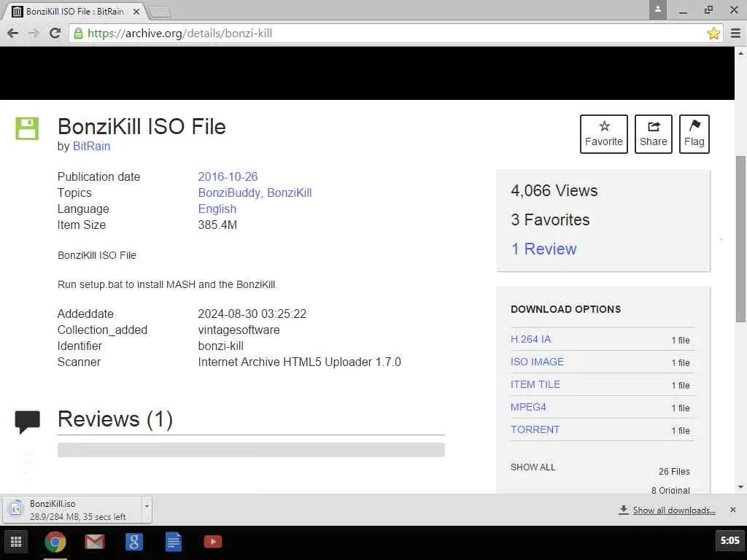
Task: Click the DOWNLOAD OPTIONS heading
Action: 565,309
